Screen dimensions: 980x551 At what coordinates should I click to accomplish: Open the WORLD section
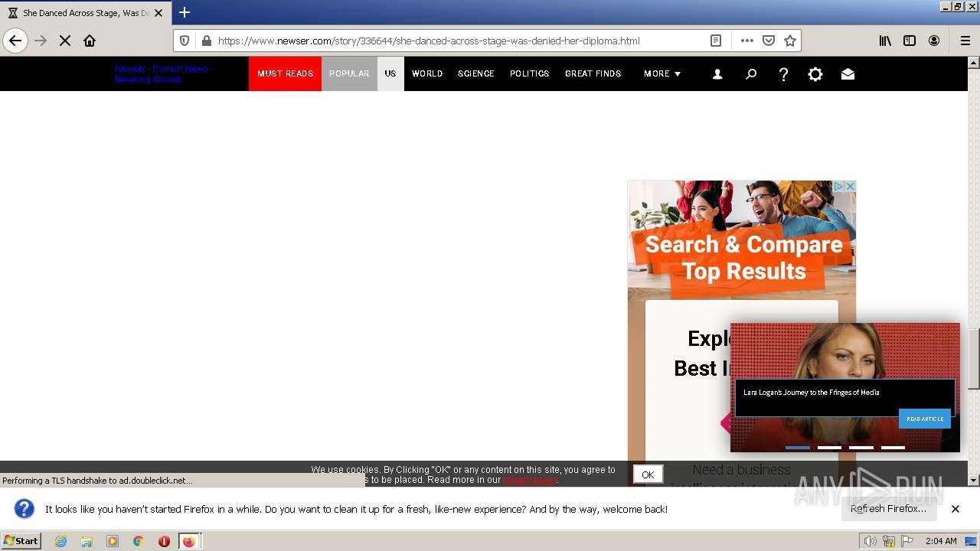[427, 73]
